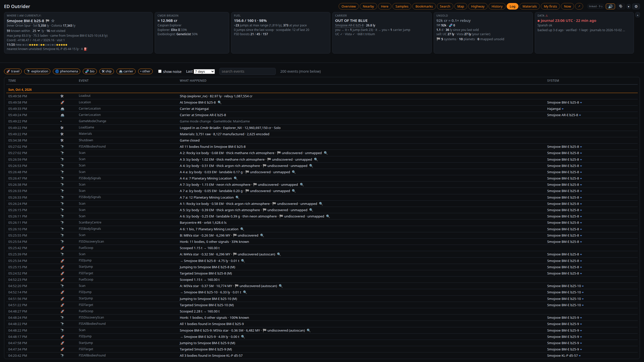Toggle the voice speaking-head button
Screen dimensions: 644x362
point(621,7)
